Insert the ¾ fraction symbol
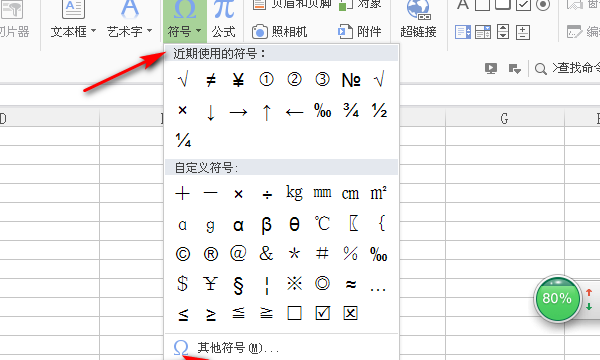 click(351, 111)
